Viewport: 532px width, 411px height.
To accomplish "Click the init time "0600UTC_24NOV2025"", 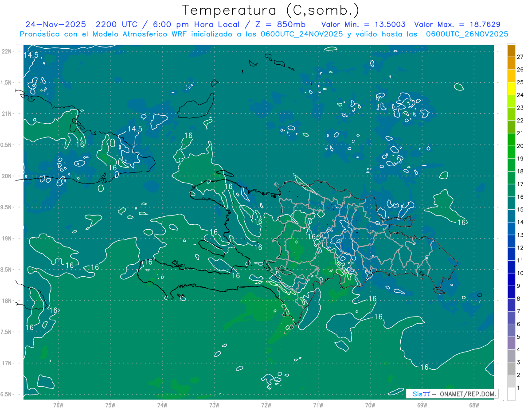I will 301,34.
